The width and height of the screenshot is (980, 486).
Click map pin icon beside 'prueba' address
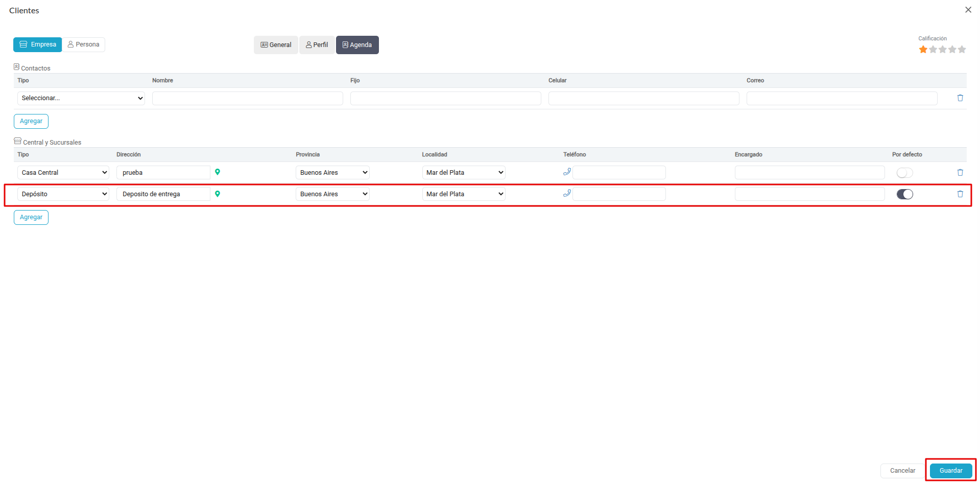pos(218,172)
